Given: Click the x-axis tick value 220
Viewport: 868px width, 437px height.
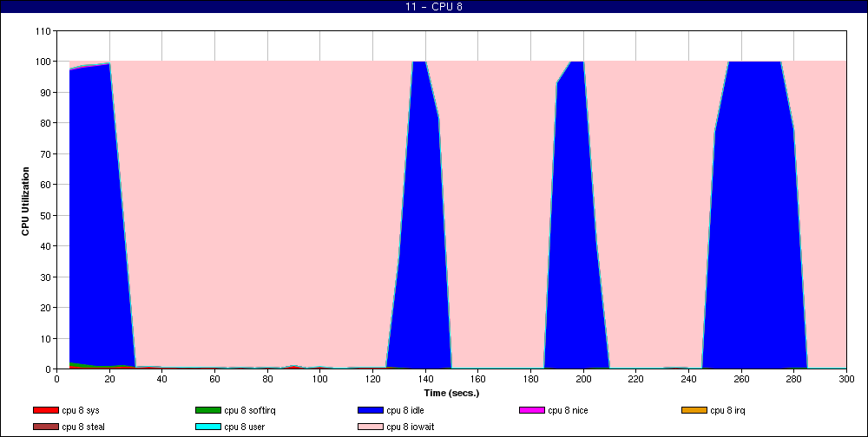Looking at the screenshot, I should coord(636,379).
